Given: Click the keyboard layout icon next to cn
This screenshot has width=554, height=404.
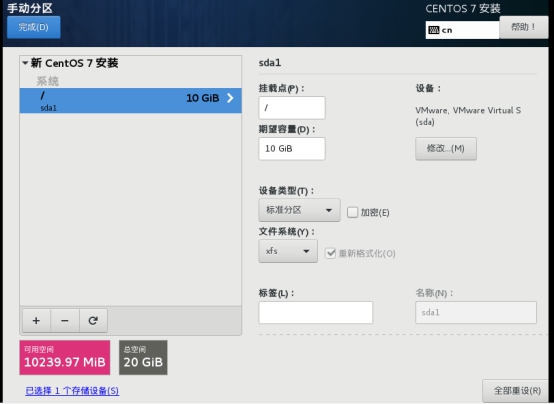Looking at the screenshot, I should [x=434, y=30].
